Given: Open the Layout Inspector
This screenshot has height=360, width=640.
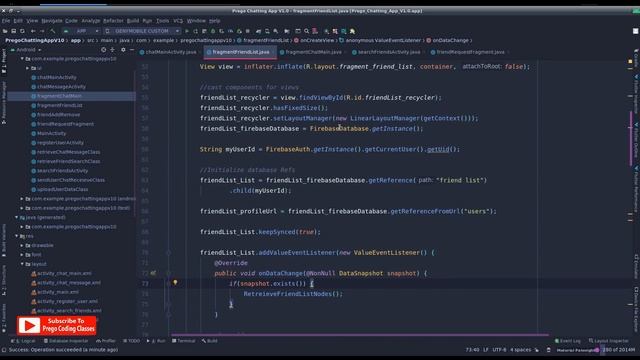Looking at the screenshot, I should [609, 341].
